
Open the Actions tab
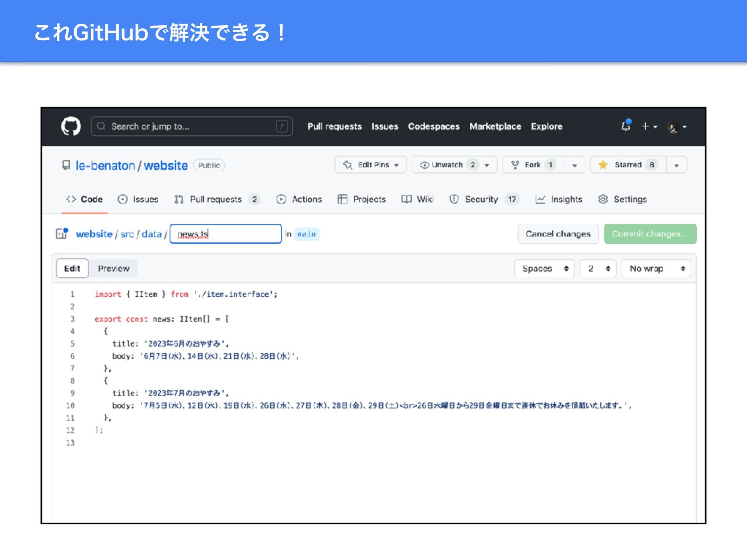[299, 199]
